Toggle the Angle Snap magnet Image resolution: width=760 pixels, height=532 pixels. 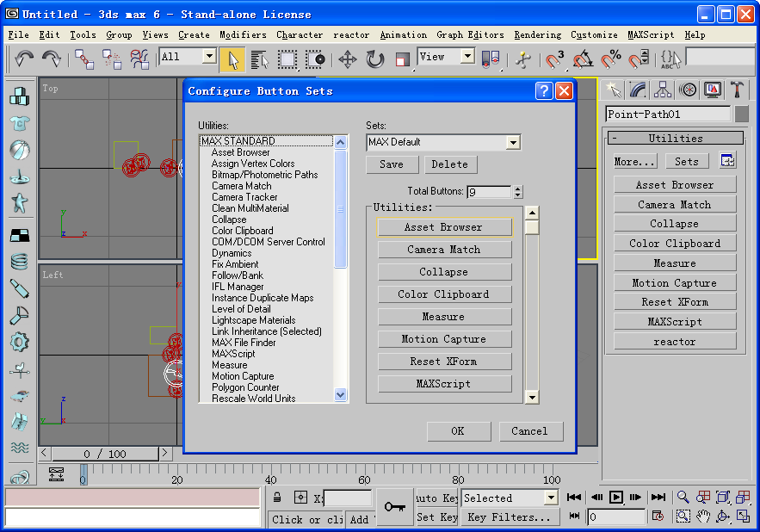coord(583,59)
